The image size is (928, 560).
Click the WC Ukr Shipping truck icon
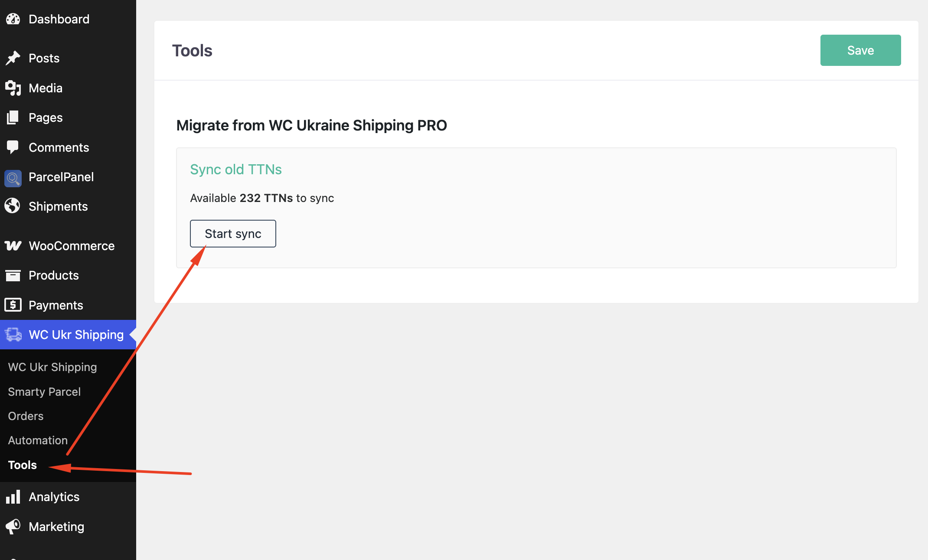click(13, 335)
